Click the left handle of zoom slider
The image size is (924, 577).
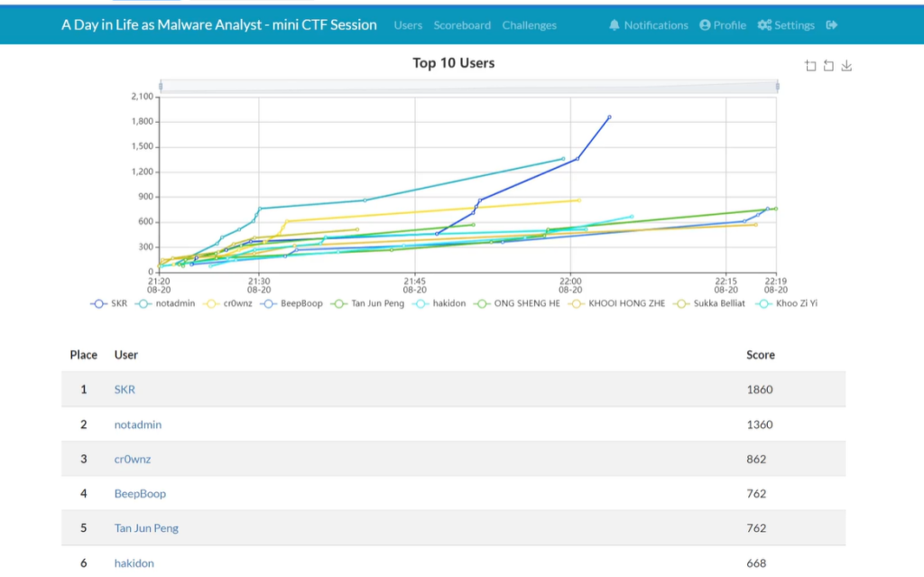pyautogui.click(x=161, y=87)
